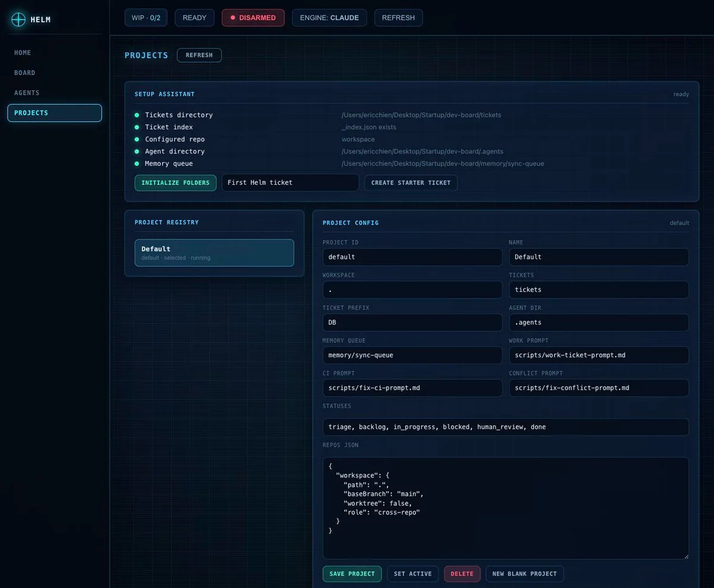Click the Project Registry heading
Viewport: 714px width, 588px height.
point(167,222)
